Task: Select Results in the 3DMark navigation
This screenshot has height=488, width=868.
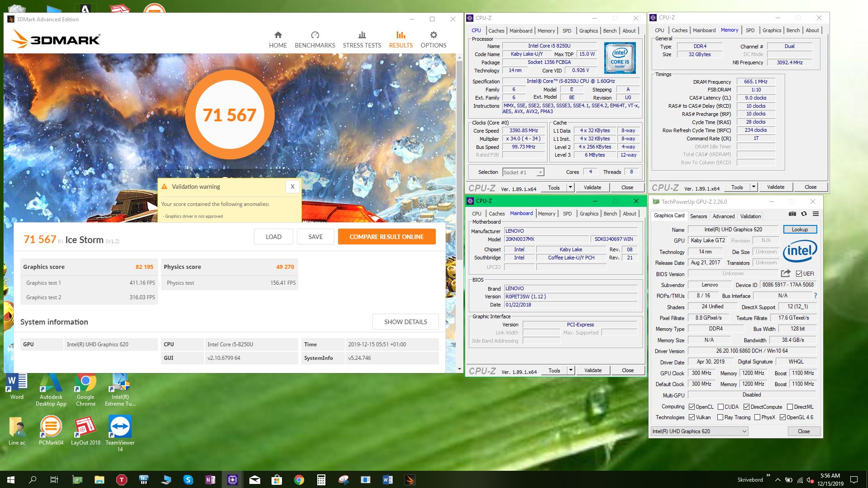Action: pyautogui.click(x=401, y=40)
